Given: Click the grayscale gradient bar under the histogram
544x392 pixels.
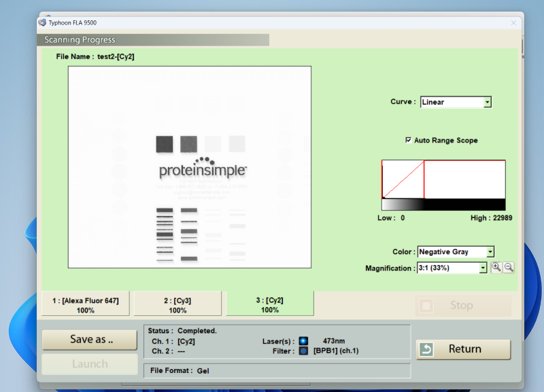Looking at the screenshot, I should click(443, 204).
